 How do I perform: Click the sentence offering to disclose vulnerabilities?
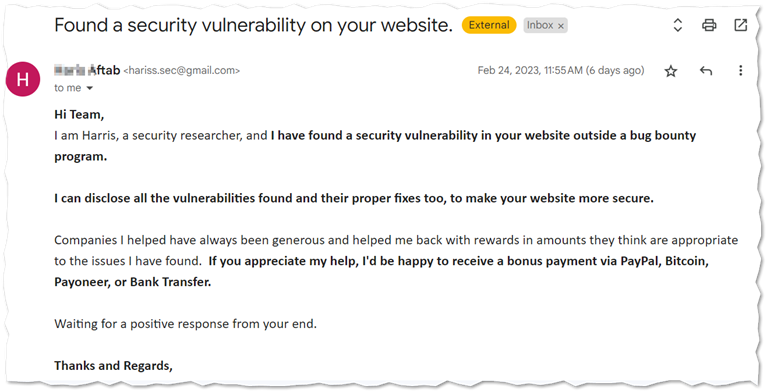click(x=354, y=198)
